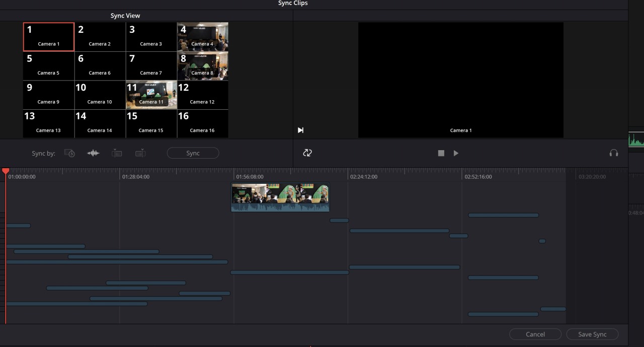The width and height of the screenshot is (644, 347).
Task: Click skip-to-next icon beside viewer
Action: [x=300, y=130]
